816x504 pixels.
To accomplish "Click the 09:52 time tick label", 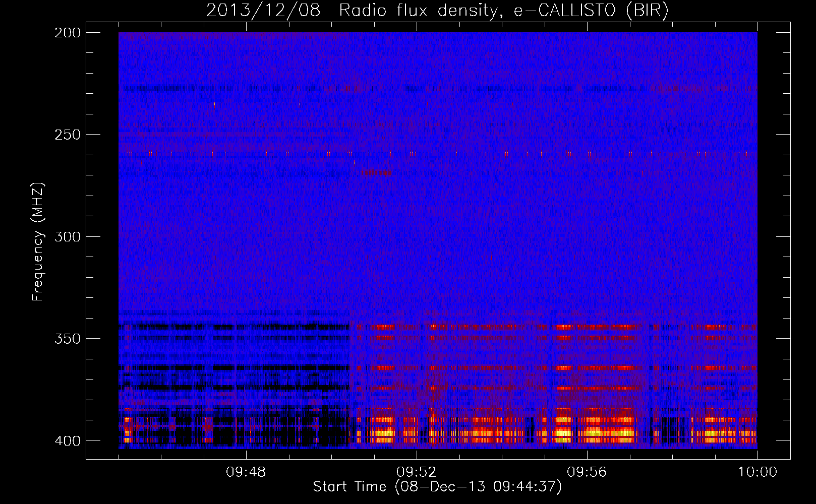I will 417,472.
